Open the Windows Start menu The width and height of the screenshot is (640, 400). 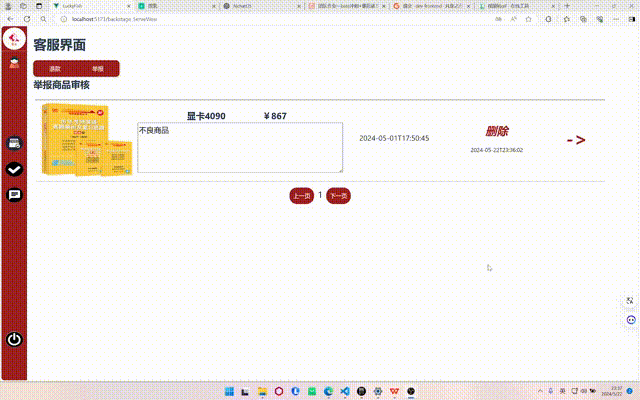tap(229, 391)
